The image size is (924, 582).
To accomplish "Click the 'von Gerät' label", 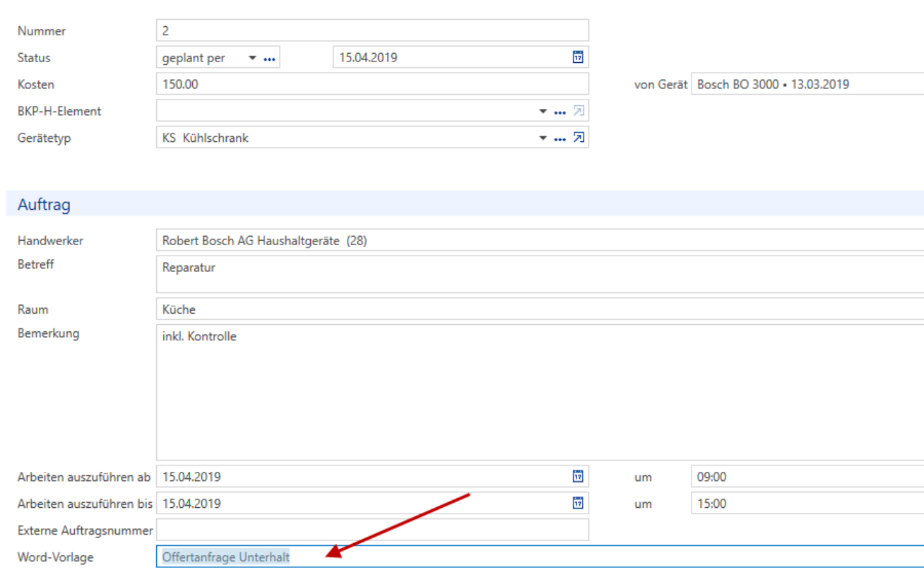I will 661,84.
